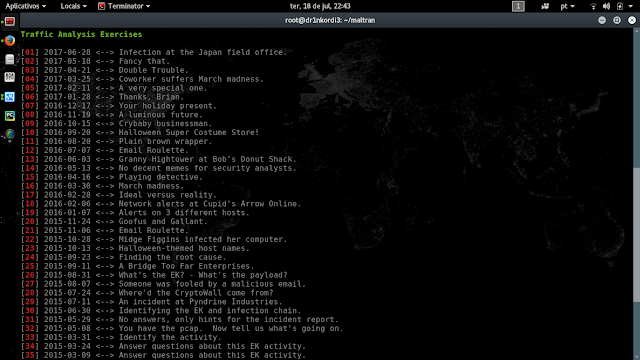Close the Terminator window
Screen dimensions: 640x360
pyautogui.click(x=632, y=20)
